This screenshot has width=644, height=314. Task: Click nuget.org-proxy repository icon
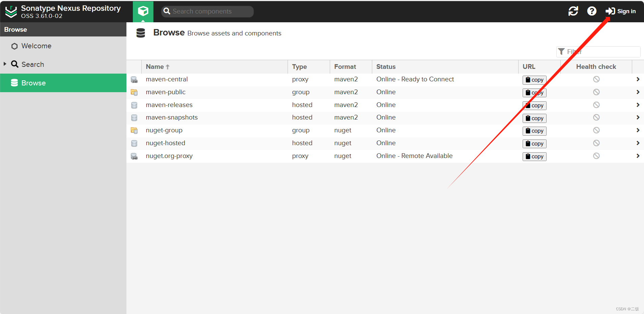tap(134, 156)
